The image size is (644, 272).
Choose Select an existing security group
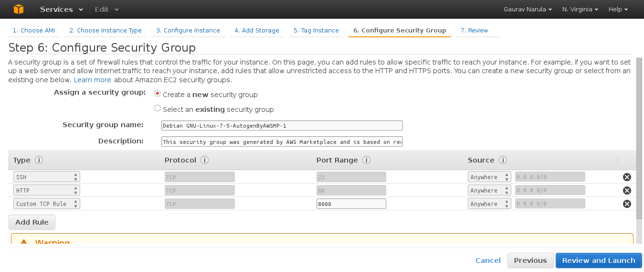click(x=158, y=109)
